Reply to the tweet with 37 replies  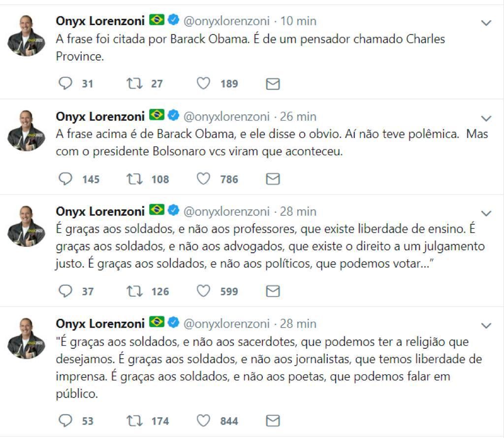pos(65,291)
